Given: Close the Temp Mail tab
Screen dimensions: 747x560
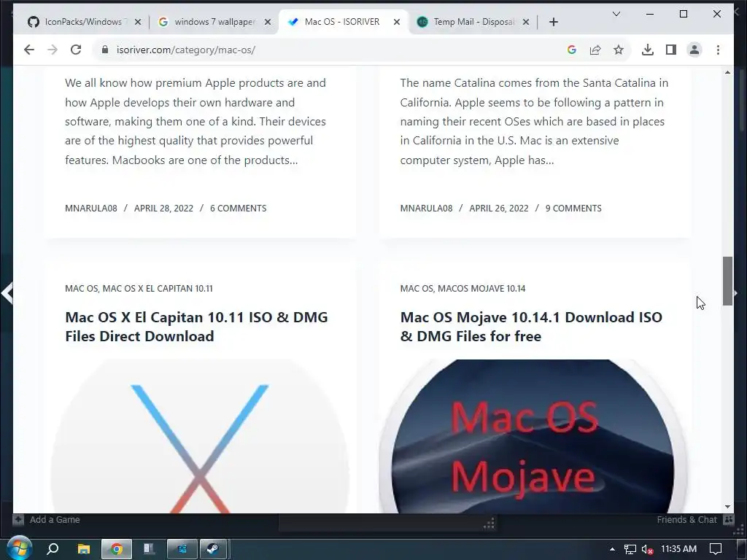Looking at the screenshot, I should pos(525,22).
